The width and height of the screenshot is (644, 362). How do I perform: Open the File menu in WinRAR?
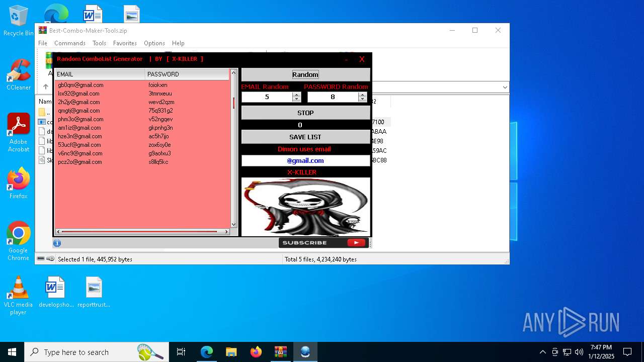coord(43,43)
